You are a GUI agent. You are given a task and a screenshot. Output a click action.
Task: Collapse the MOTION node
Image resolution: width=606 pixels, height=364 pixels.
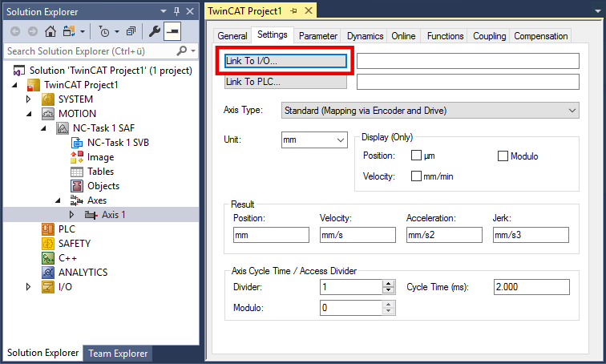pyautogui.click(x=29, y=114)
